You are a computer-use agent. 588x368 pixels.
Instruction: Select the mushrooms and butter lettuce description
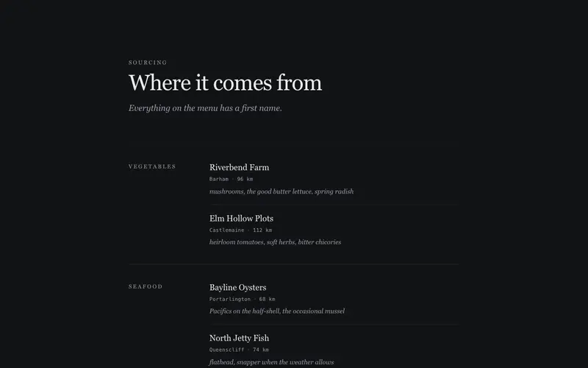coord(282,191)
